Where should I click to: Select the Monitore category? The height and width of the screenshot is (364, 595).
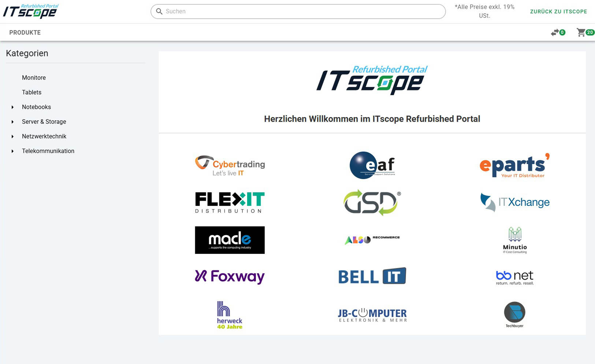pos(34,78)
